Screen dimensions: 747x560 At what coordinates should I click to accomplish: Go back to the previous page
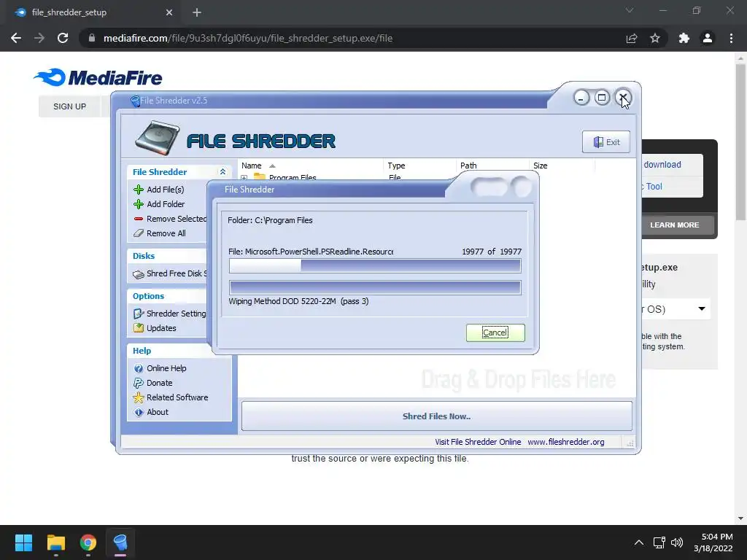click(16, 38)
